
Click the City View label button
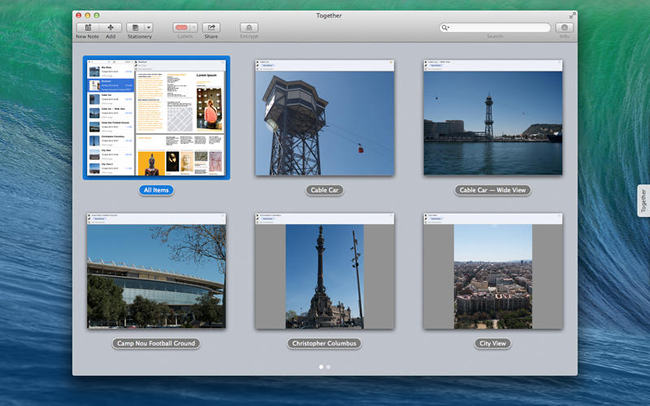[493, 343]
